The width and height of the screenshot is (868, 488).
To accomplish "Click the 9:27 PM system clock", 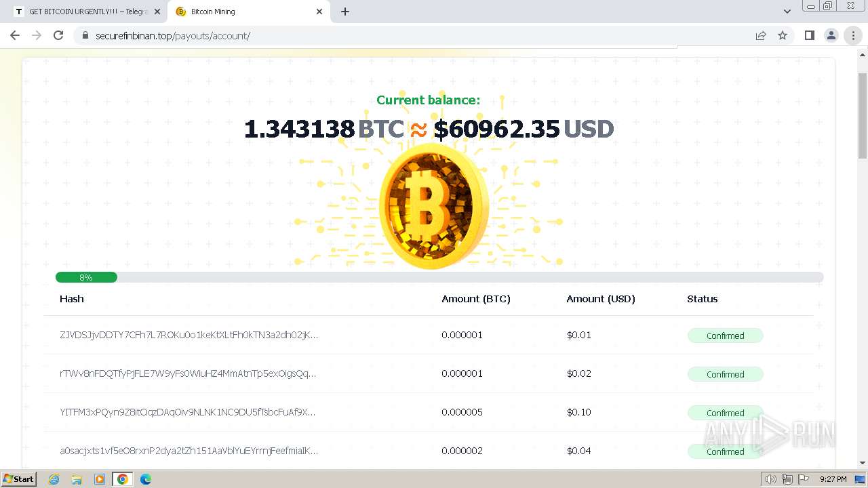I will coord(833,479).
